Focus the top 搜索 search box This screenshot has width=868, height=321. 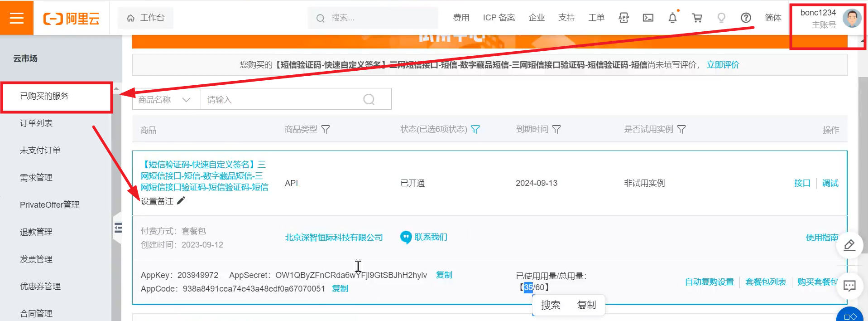point(373,18)
